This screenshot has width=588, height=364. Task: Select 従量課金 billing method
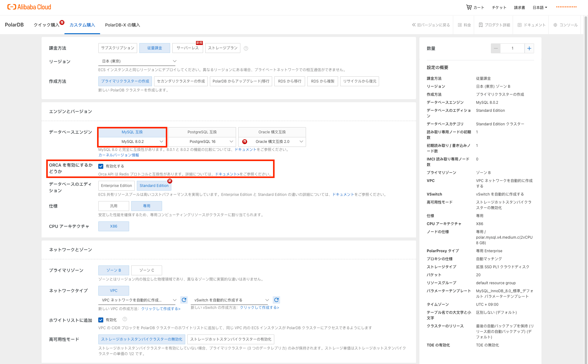[x=155, y=48]
